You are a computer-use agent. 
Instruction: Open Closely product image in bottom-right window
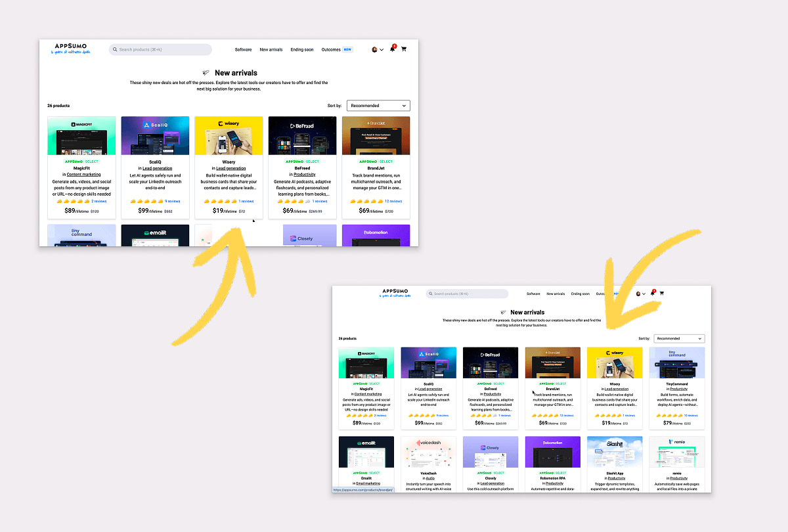(x=491, y=452)
